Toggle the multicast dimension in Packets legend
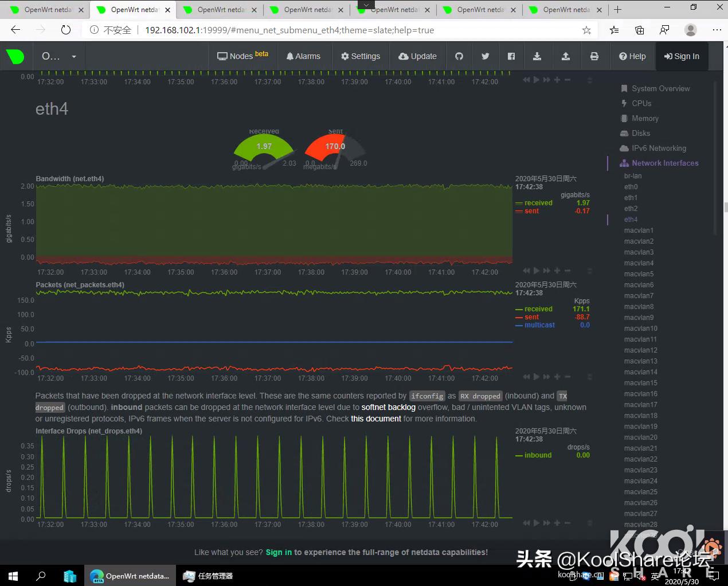Screen dimensions: 728x586 [x=539, y=325]
